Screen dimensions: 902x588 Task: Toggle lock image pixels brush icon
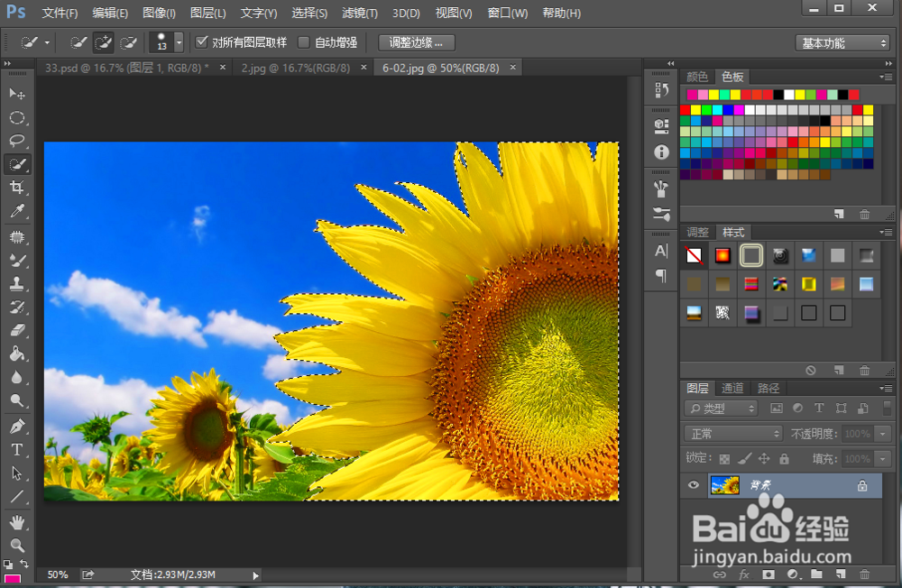(x=744, y=458)
